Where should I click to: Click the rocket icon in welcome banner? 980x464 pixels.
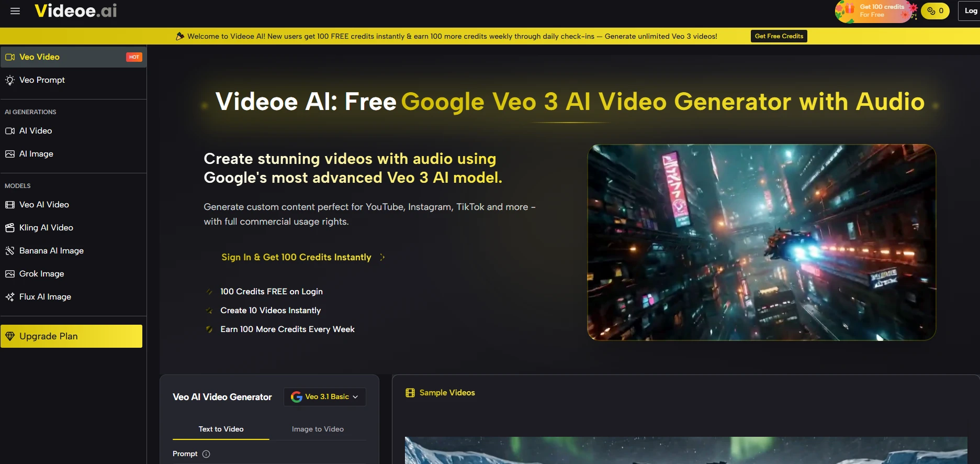pyautogui.click(x=180, y=36)
